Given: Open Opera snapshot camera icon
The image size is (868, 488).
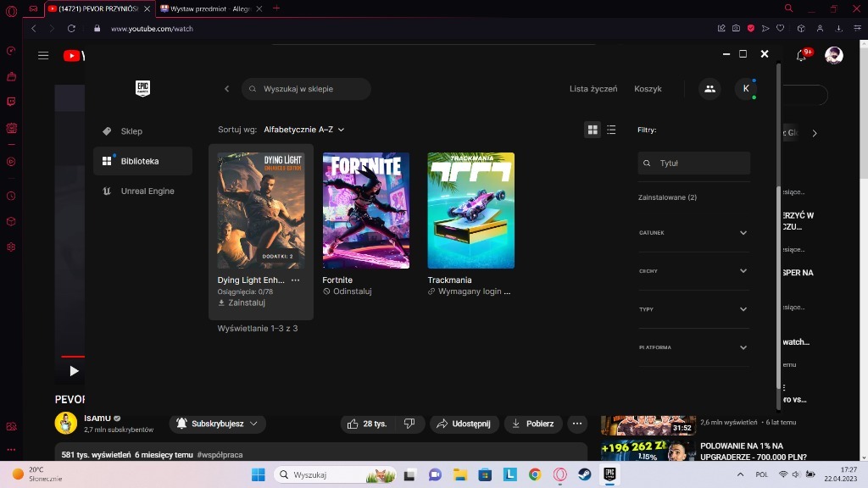Looking at the screenshot, I should [736, 28].
